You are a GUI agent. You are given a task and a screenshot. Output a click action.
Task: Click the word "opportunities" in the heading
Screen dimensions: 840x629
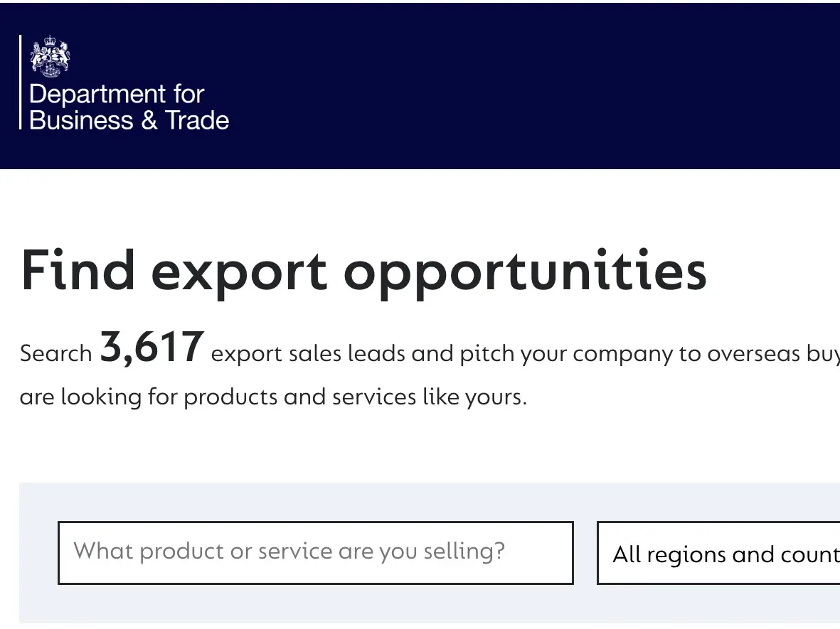point(525,271)
